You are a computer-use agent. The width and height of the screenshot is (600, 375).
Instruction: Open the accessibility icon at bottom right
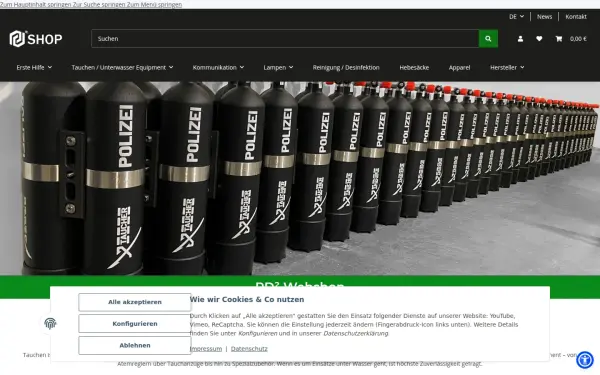585,360
